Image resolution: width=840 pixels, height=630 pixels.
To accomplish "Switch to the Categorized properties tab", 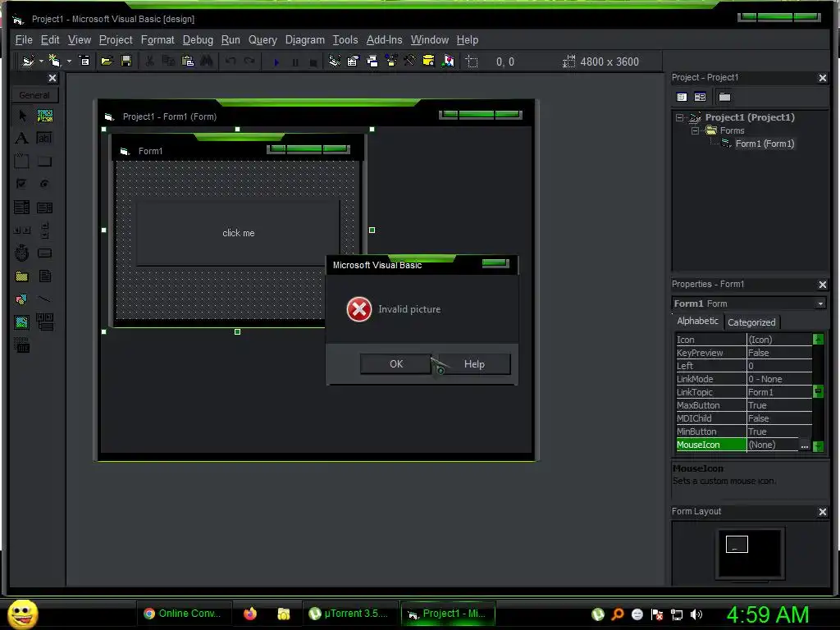I will (x=751, y=322).
